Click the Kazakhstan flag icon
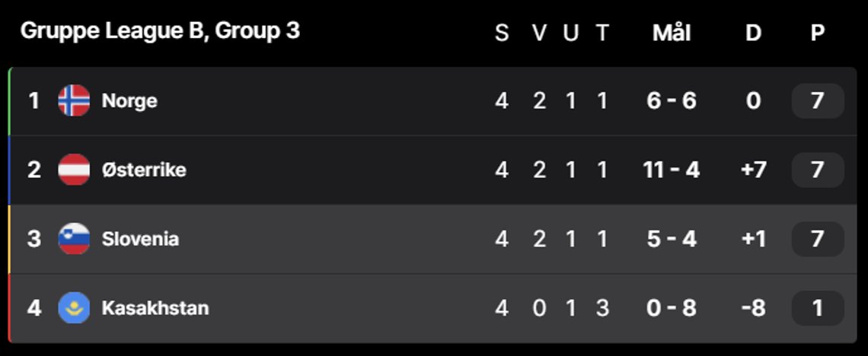The height and width of the screenshot is (356, 868). 74,308
